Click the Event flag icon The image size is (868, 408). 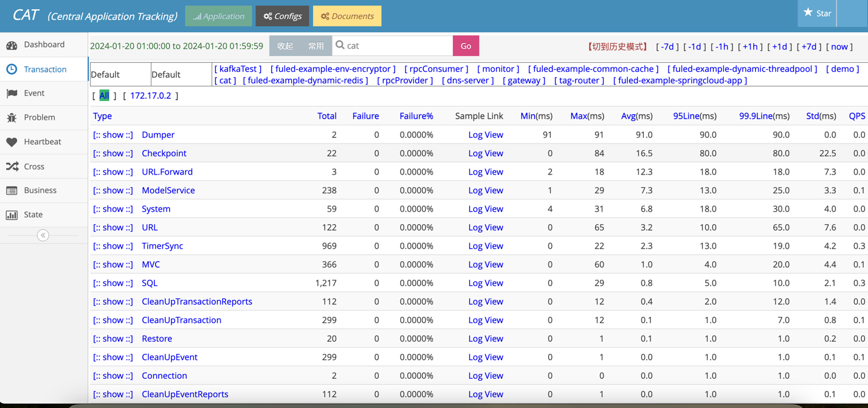pos(12,94)
